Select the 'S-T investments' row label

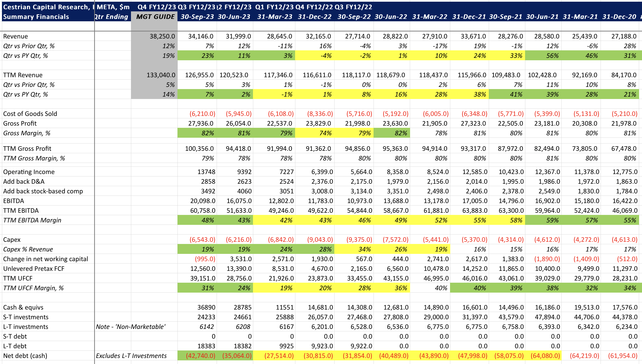[x=25, y=317]
